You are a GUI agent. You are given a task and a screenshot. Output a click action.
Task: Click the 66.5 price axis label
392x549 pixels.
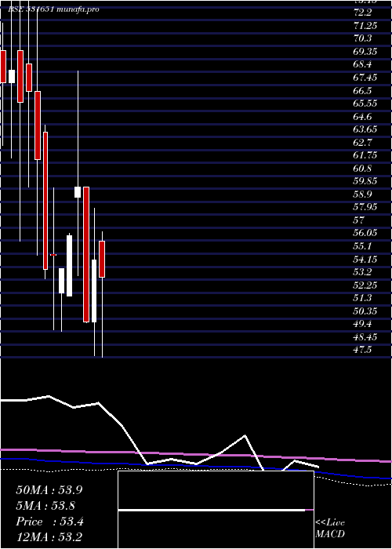361,91
